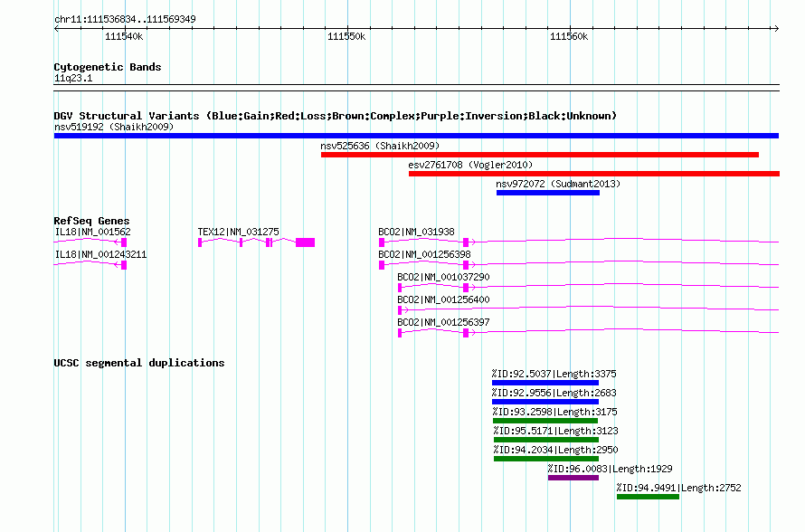The height and width of the screenshot is (532, 805).
Task: Click the DGV Structural Variants track title
Action: 335,116
